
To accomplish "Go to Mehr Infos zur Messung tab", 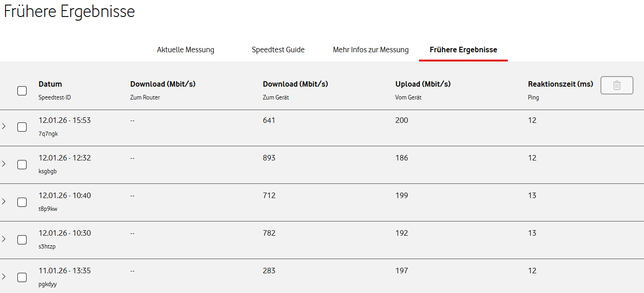I will click(x=370, y=50).
